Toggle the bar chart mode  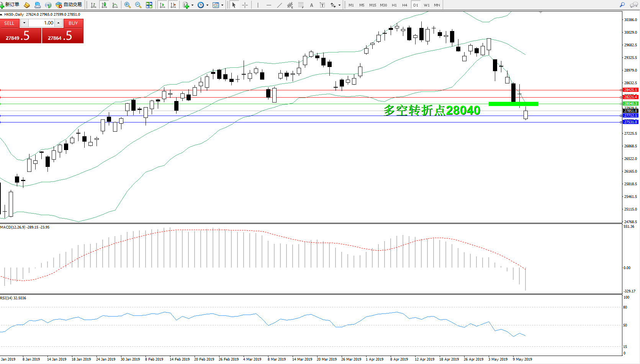(x=93, y=5)
